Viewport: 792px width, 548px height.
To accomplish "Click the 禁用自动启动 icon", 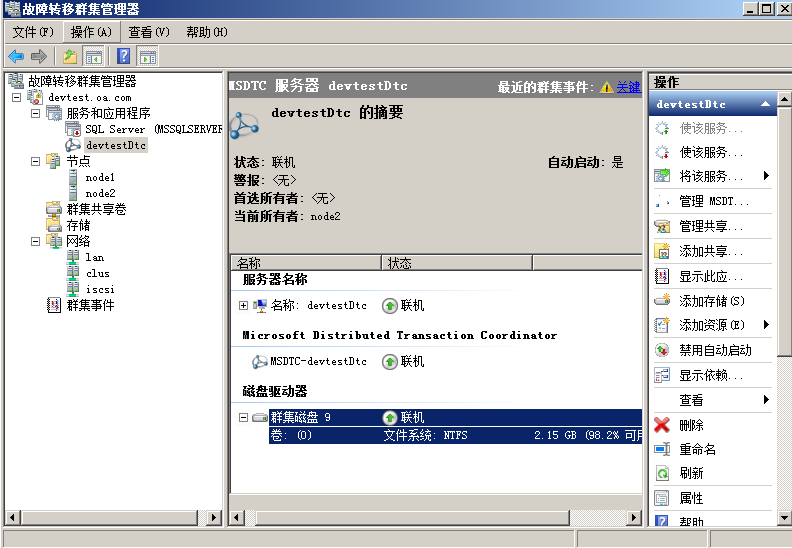I will click(662, 350).
